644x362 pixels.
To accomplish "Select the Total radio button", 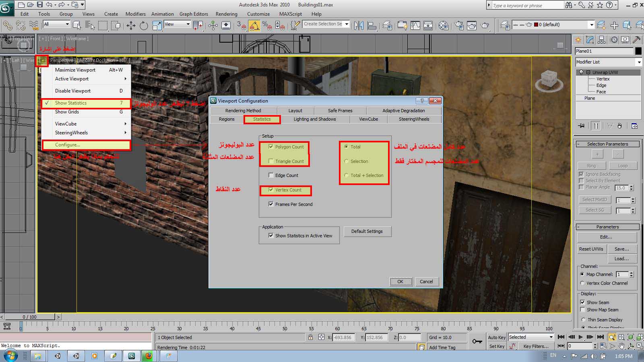I will click(346, 147).
